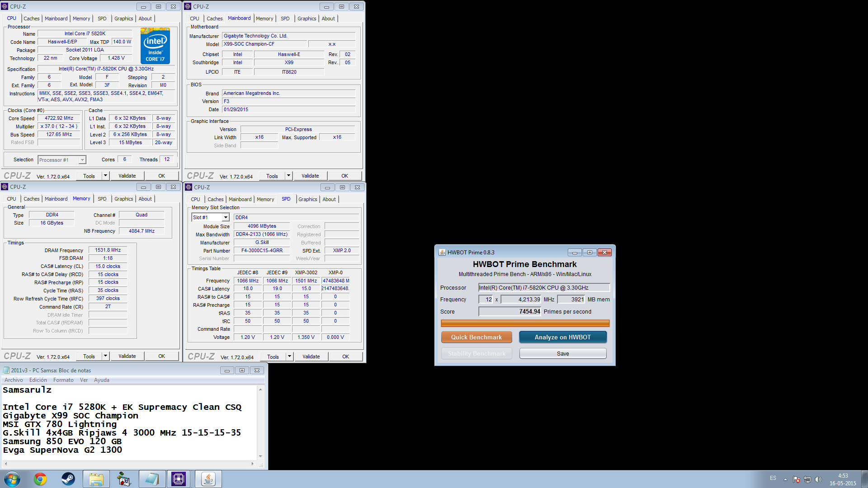Expand Tools dropdown arrow in Mainboard window

pyautogui.click(x=288, y=176)
